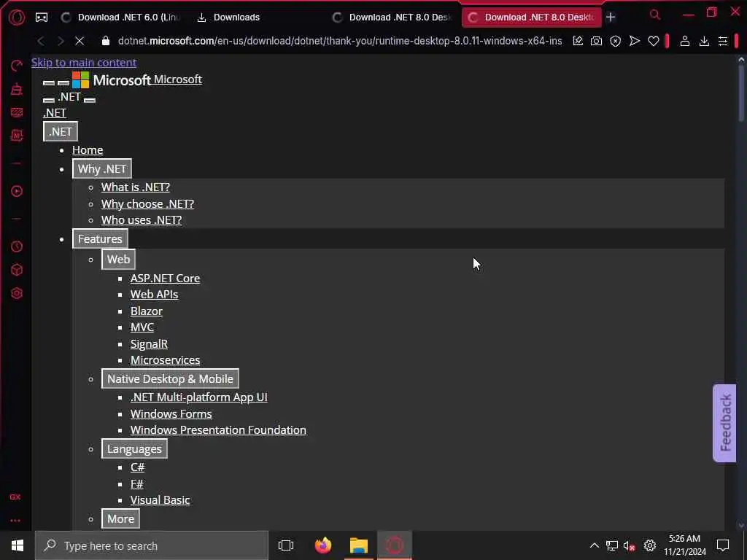Open the Visual Basic link
Viewport: 747px width, 560px height.
coord(160,500)
